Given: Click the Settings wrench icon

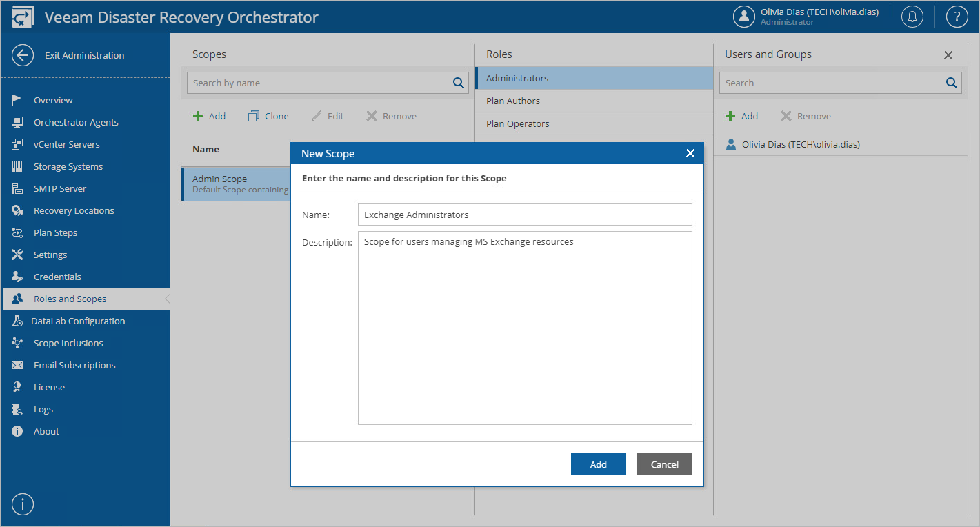Looking at the screenshot, I should coord(17,255).
